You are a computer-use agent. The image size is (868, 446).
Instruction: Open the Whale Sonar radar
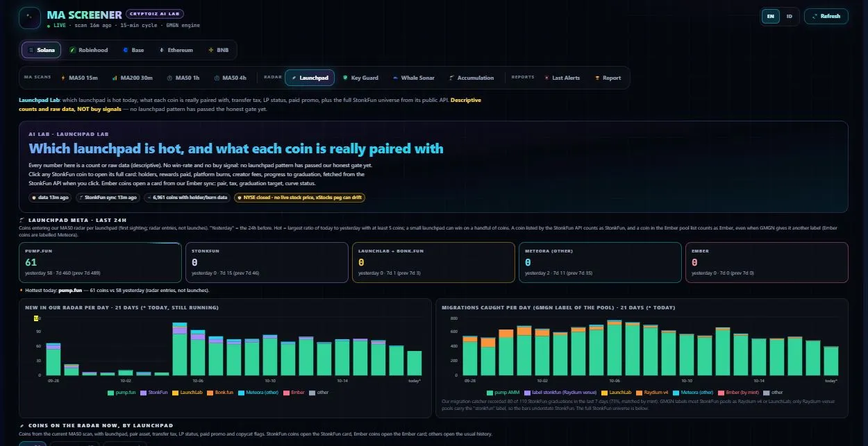[x=413, y=78]
